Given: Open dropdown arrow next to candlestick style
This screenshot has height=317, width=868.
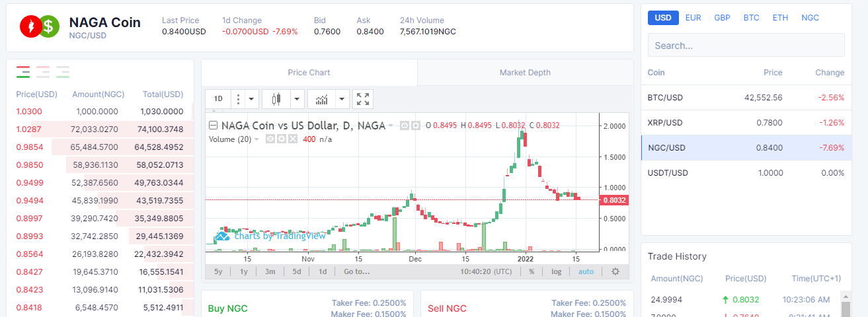Looking at the screenshot, I should pyautogui.click(x=297, y=99).
